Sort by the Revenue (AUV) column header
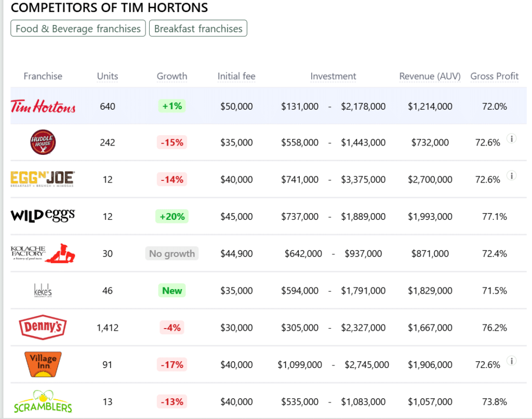The width and height of the screenshot is (532, 419). [x=430, y=76]
